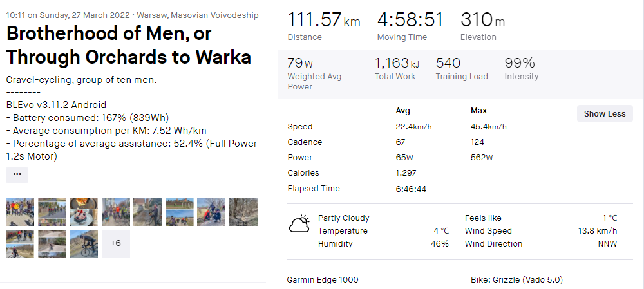The width and height of the screenshot is (644, 289).
Task: Open the +6 more photos tile
Action: 116,244
